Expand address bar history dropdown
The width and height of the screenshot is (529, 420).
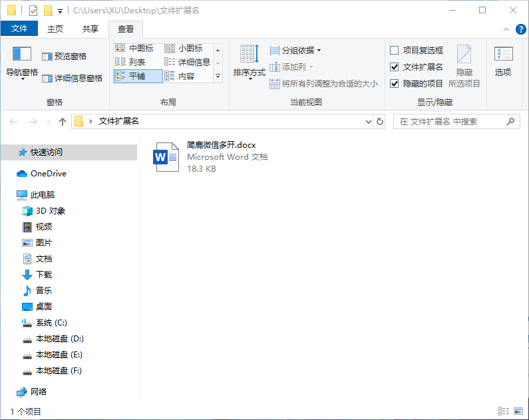[369, 121]
